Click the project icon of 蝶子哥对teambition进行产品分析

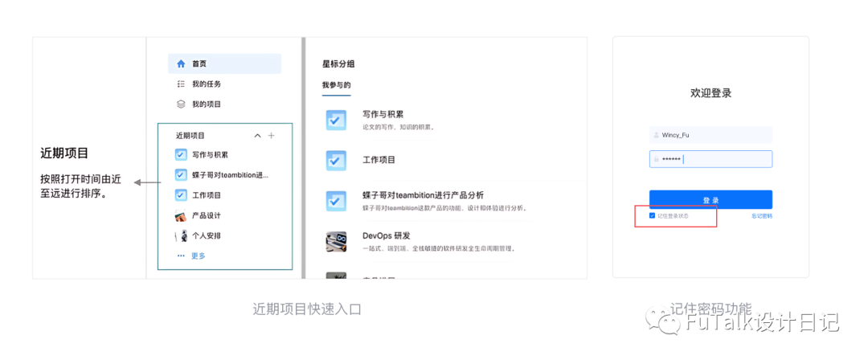(336, 201)
